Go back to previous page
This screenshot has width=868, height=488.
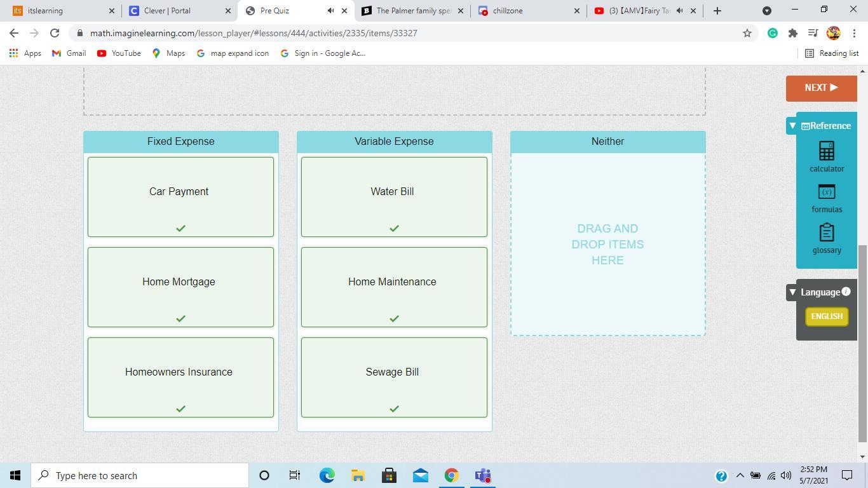[14, 33]
